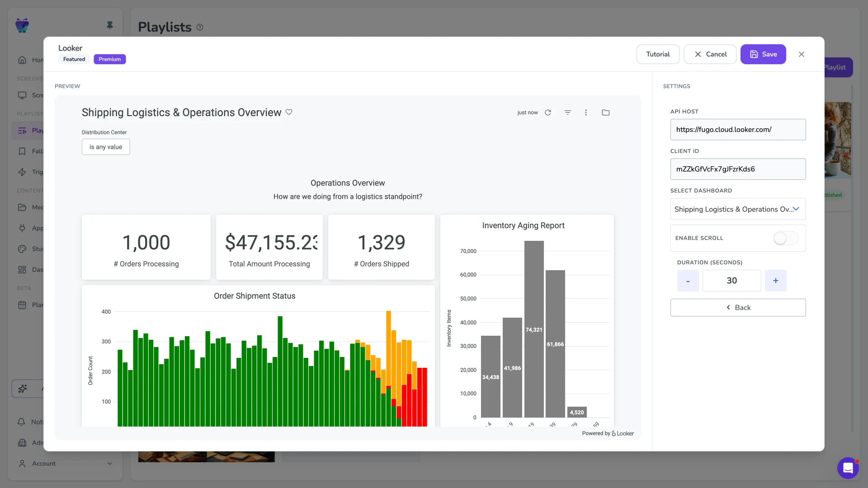
Task: Click the # Orders Shipped tile
Action: tap(382, 247)
